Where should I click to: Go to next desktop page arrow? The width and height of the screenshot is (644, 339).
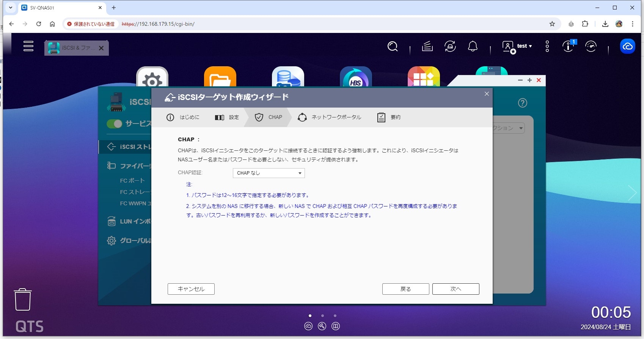tap(632, 193)
